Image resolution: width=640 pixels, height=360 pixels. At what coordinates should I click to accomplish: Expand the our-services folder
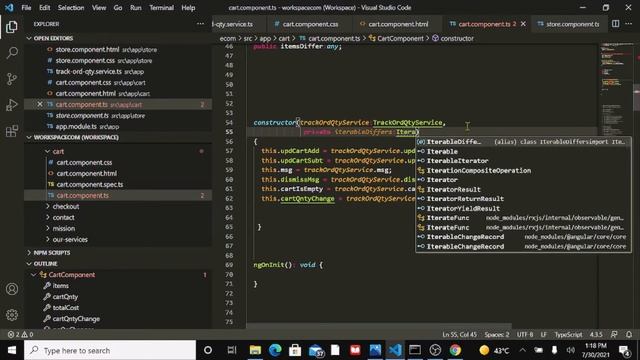tap(69, 240)
